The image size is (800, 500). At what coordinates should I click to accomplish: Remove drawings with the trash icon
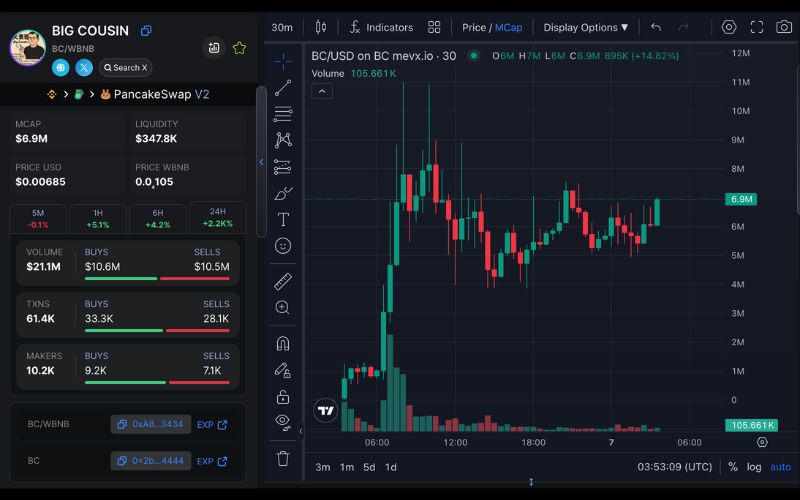click(283, 458)
